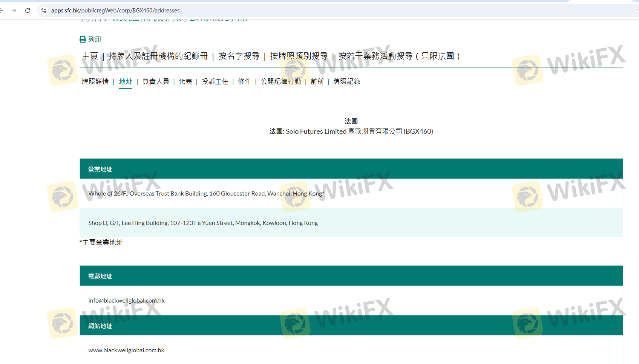Go to 主頁 home link

coord(90,56)
